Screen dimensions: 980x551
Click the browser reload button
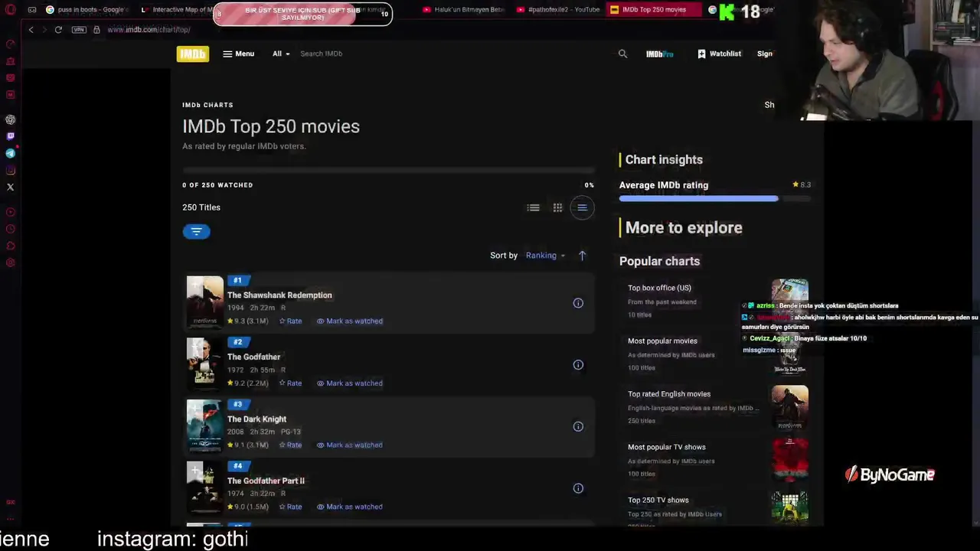58,29
